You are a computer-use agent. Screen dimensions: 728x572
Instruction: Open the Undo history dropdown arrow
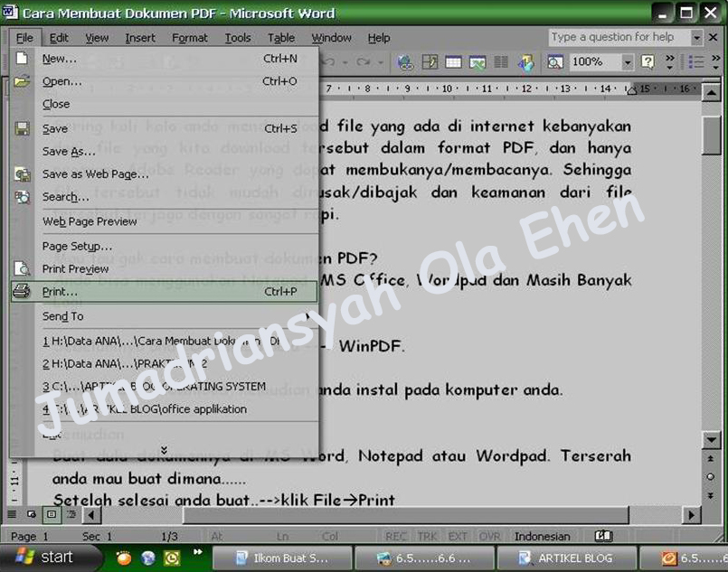click(x=345, y=61)
